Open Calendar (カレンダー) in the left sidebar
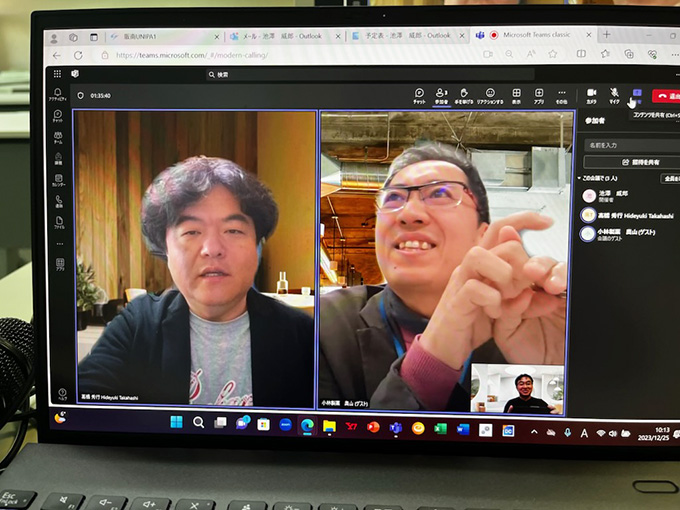The width and height of the screenshot is (680, 510). pyautogui.click(x=59, y=180)
